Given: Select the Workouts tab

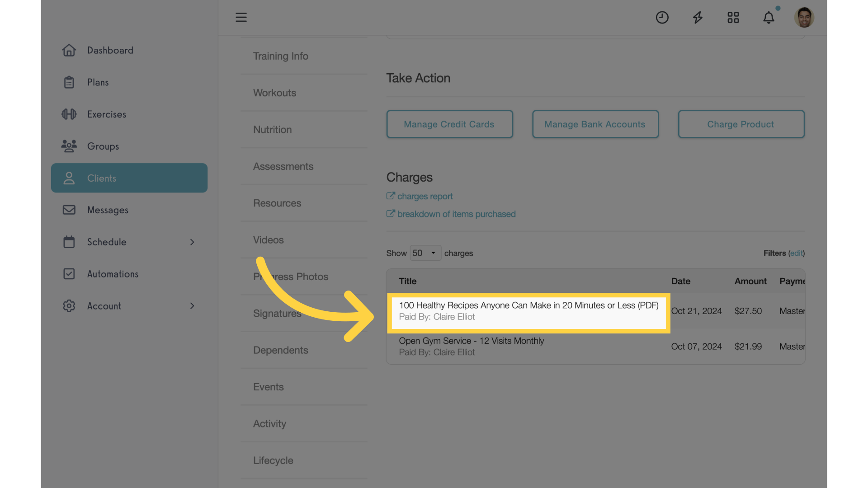Looking at the screenshot, I should 274,93.
